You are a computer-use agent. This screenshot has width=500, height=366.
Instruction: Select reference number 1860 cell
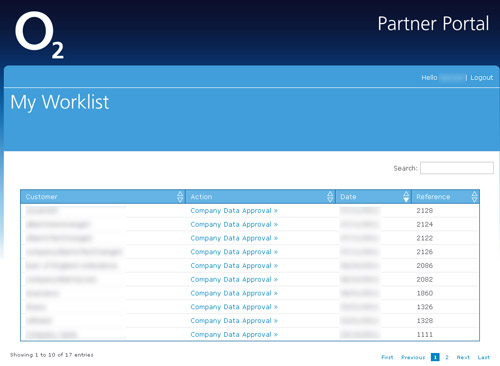(x=425, y=293)
